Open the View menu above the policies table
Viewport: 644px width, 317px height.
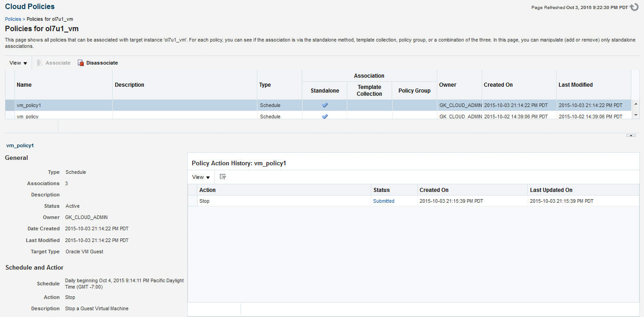[x=19, y=63]
